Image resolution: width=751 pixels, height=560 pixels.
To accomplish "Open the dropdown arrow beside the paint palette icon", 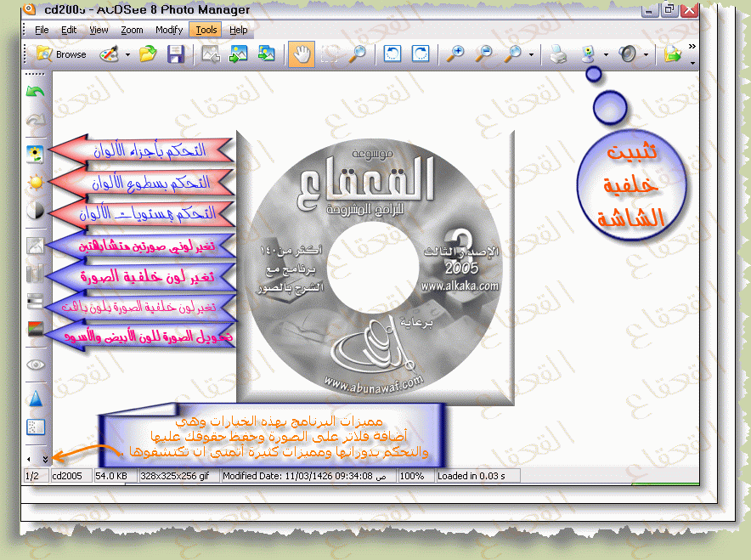I will (x=128, y=55).
